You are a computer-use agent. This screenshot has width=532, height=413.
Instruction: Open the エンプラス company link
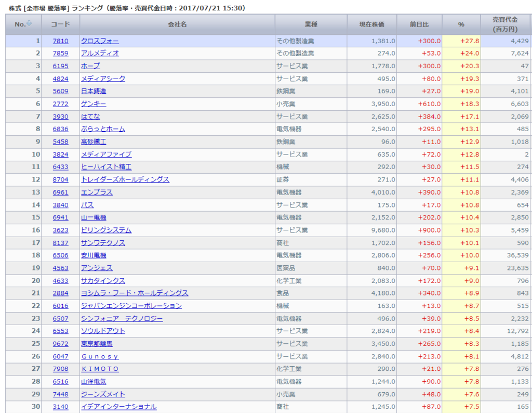(97, 192)
